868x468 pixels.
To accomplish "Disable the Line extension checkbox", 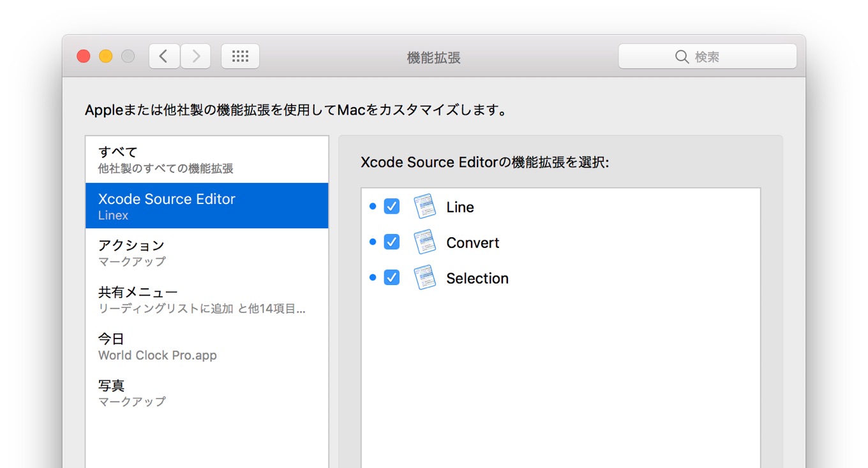I will coord(392,207).
